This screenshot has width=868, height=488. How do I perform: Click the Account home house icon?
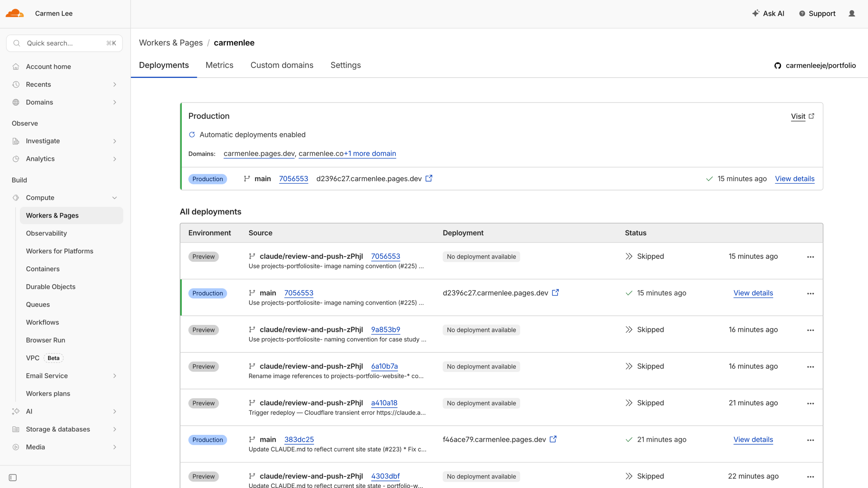tap(16, 67)
